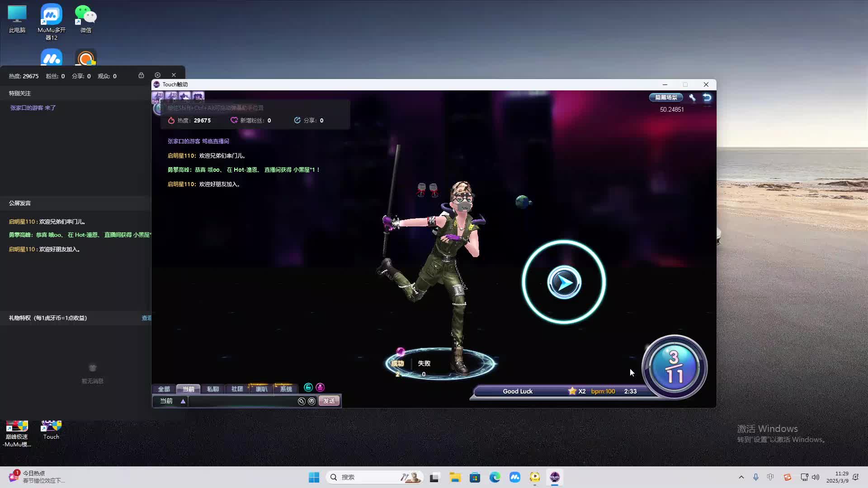This screenshot has height=488, width=868.
Task: Click the 查看 link in gift privileges
Action: coord(146,318)
